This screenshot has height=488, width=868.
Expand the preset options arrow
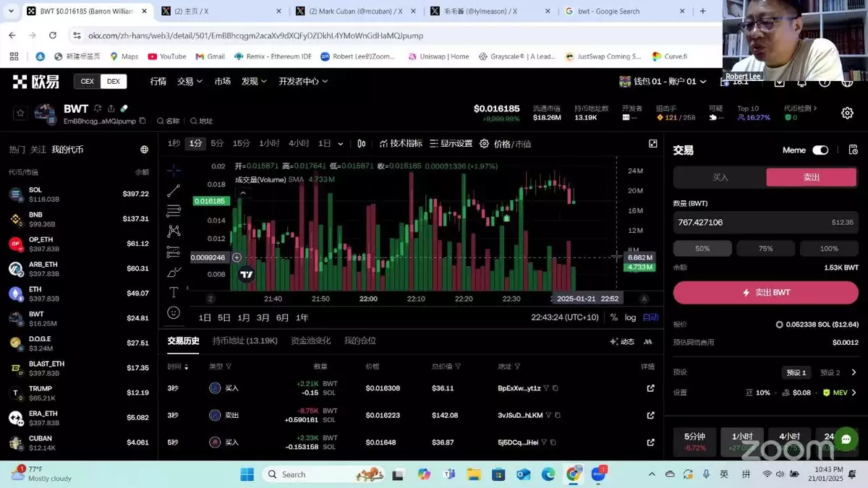point(854,372)
